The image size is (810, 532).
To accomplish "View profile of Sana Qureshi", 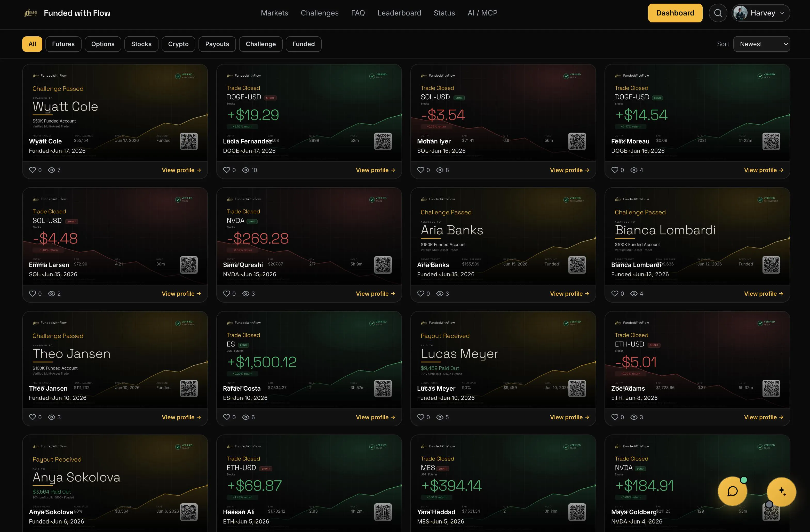I will (375, 294).
